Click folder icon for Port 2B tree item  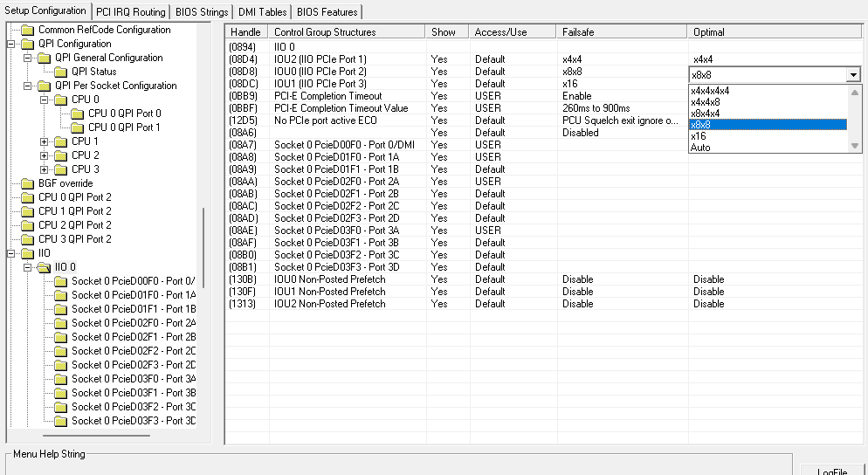click(61, 337)
